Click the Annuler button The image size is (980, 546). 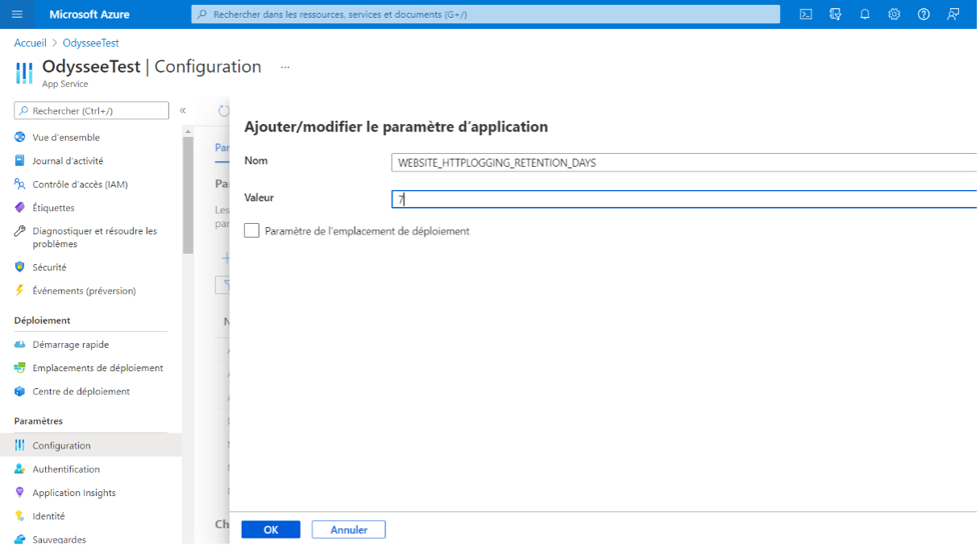(x=349, y=530)
